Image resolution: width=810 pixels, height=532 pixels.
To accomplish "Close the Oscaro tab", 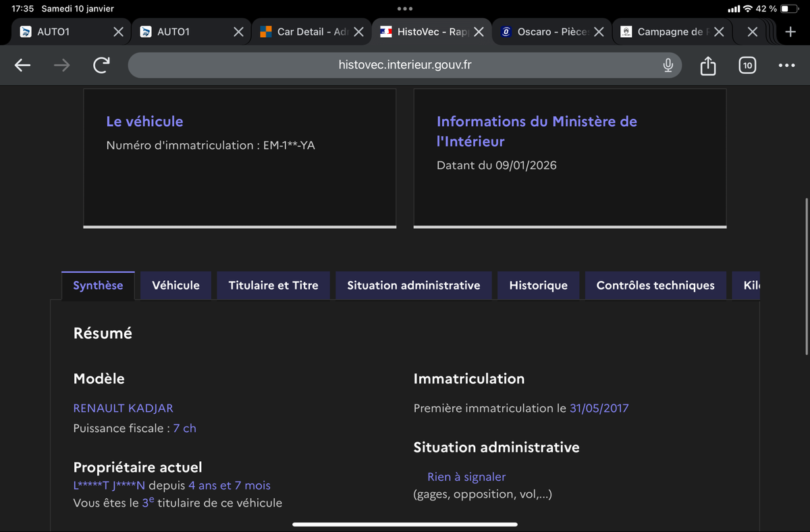I will tap(599, 32).
